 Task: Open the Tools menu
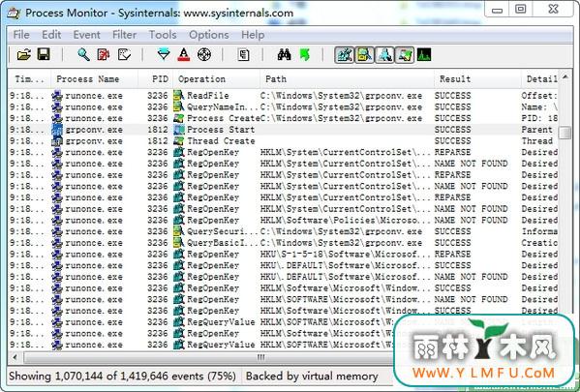(163, 35)
